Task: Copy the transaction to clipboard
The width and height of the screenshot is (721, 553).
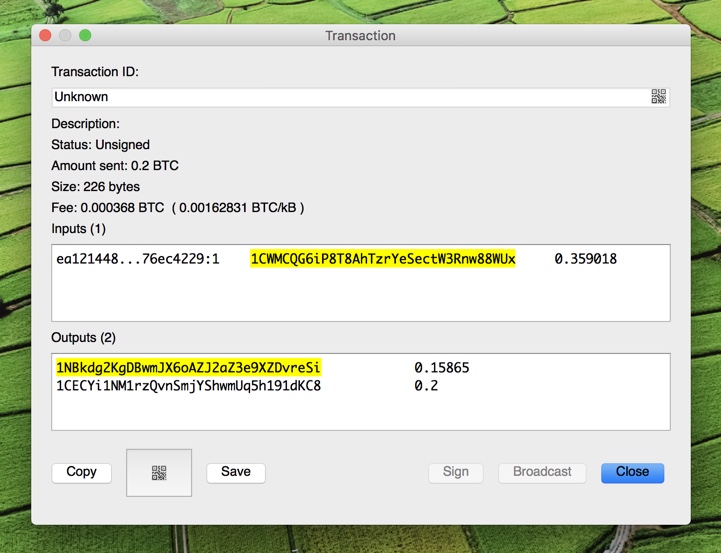Action: [x=81, y=472]
